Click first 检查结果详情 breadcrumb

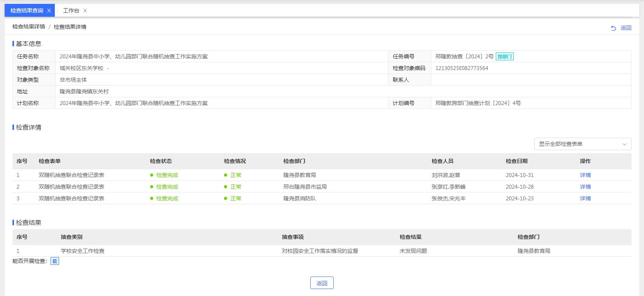tap(29, 27)
